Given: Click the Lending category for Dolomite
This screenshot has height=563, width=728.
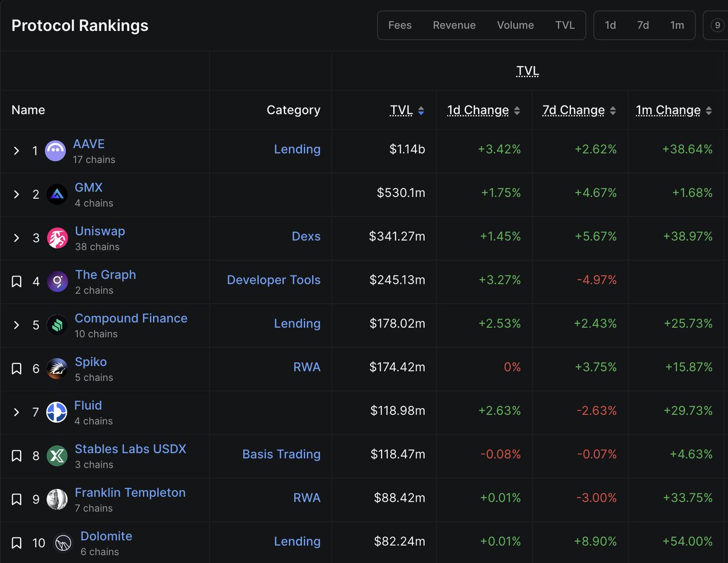Looking at the screenshot, I should [297, 542].
